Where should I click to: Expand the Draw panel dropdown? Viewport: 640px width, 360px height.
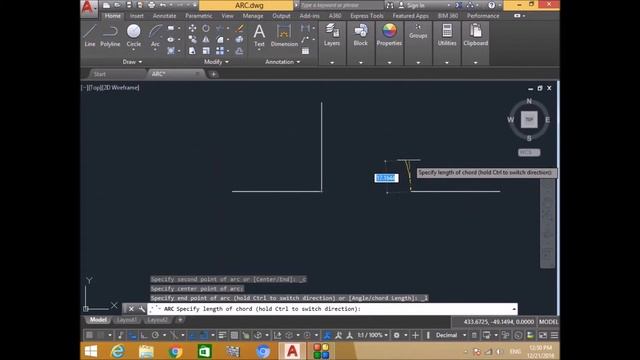tap(132, 62)
